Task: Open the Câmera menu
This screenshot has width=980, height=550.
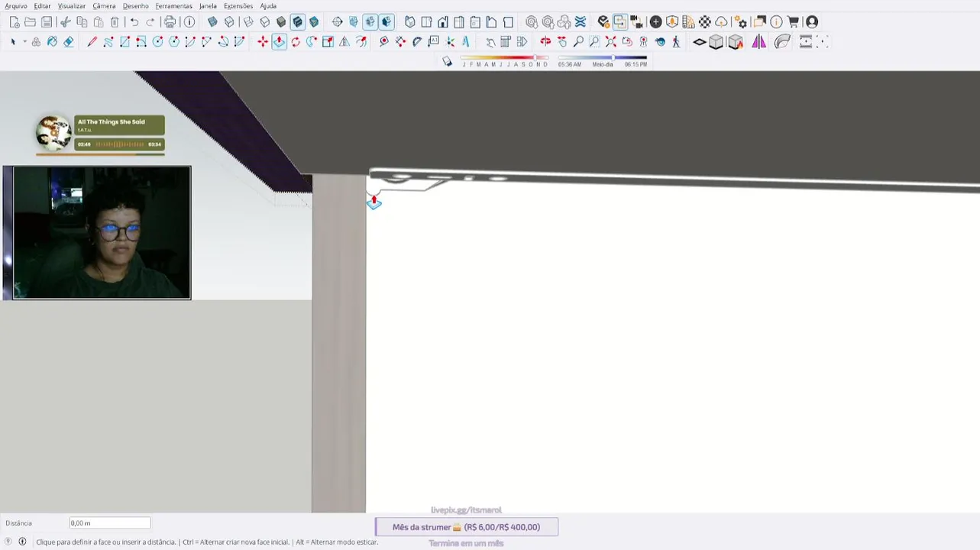Action: (104, 6)
